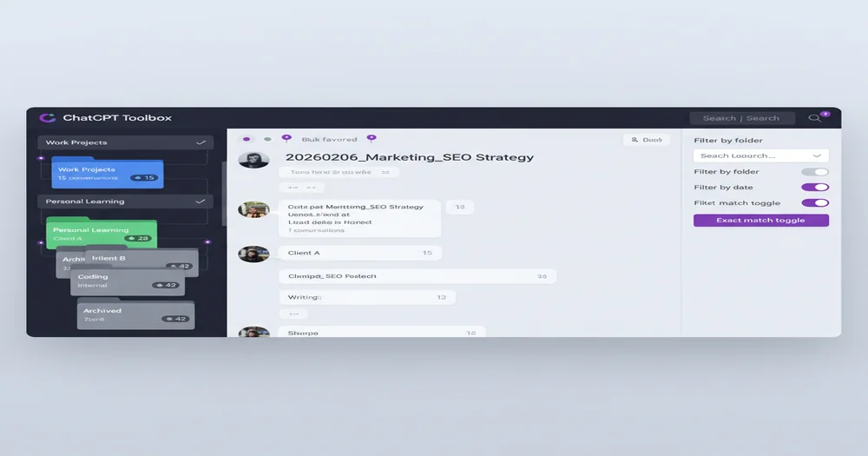Image resolution: width=868 pixels, height=456 pixels.
Task: Click the gray Archived folder icon
Action: point(135,314)
